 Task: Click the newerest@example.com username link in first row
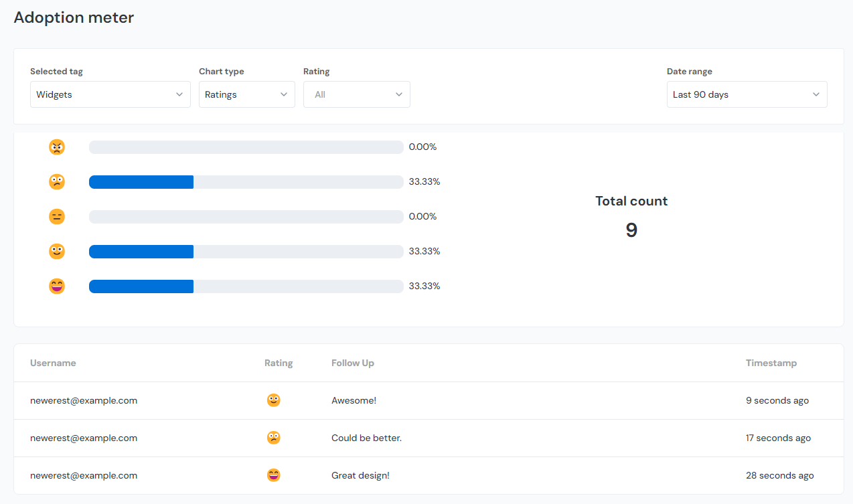click(84, 400)
